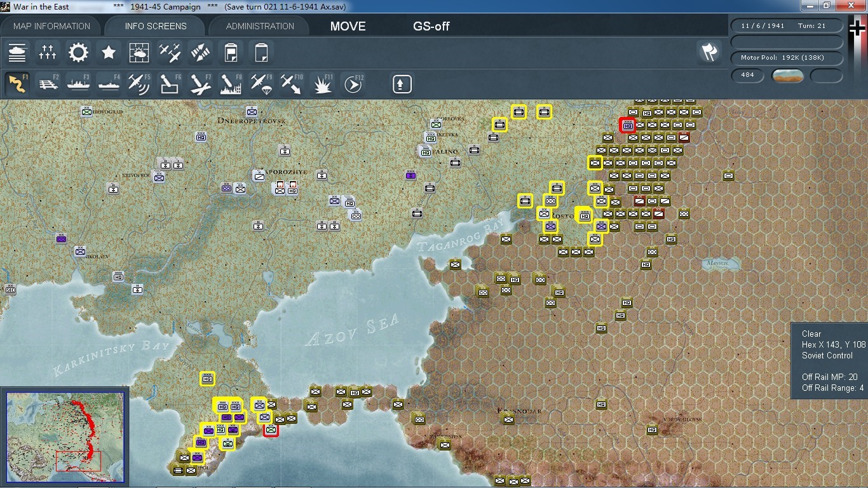The width and height of the screenshot is (868, 488).
Task: Select F2 rail movement mode
Action: click(x=48, y=84)
